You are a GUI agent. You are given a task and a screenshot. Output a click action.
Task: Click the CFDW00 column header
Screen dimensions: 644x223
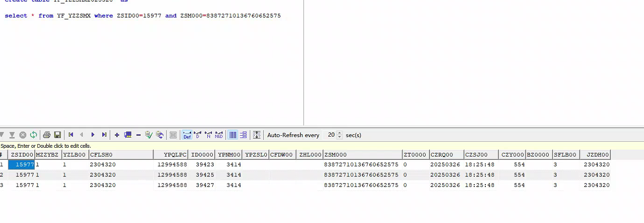[283, 155]
